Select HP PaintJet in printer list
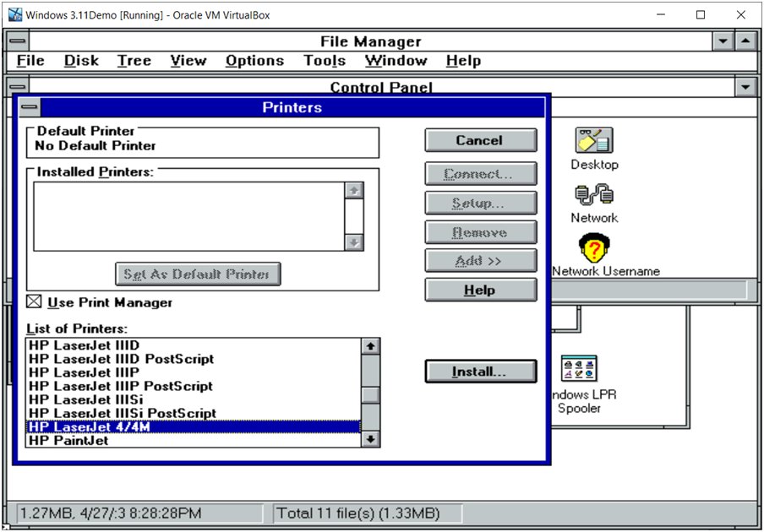The height and width of the screenshot is (532, 764). (194, 441)
